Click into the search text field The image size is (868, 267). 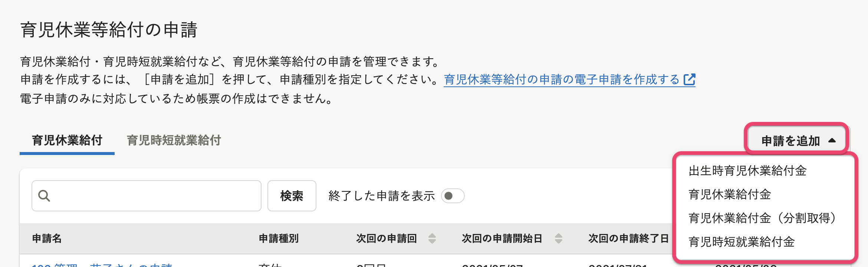[x=156, y=196]
